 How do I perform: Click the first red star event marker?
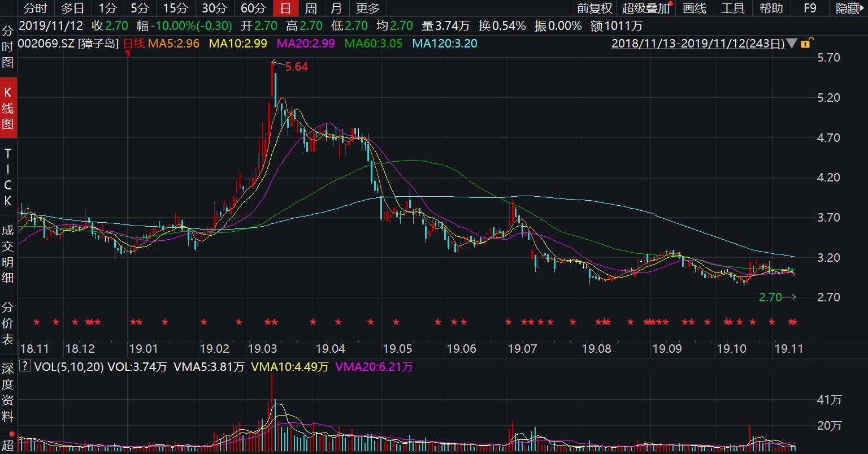pyautogui.click(x=37, y=322)
